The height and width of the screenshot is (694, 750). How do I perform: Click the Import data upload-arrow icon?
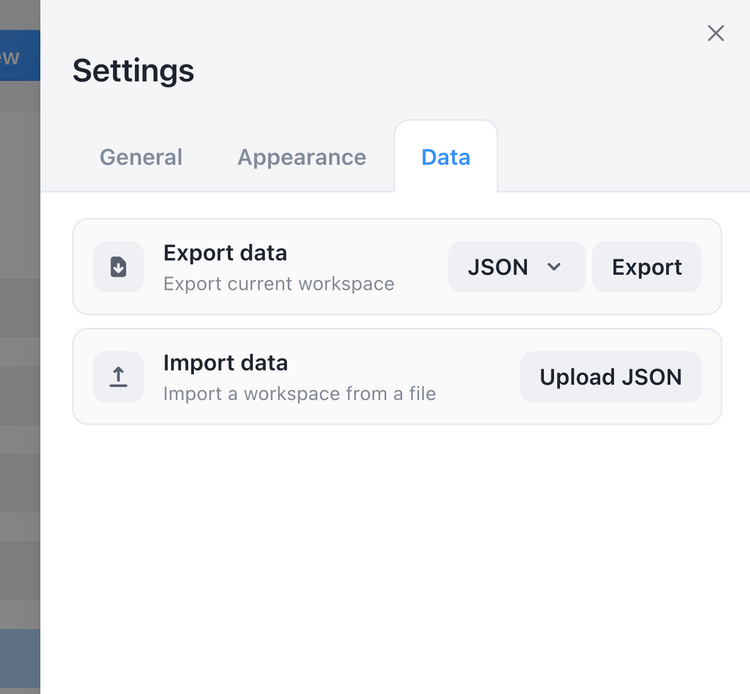tap(118, 377)
